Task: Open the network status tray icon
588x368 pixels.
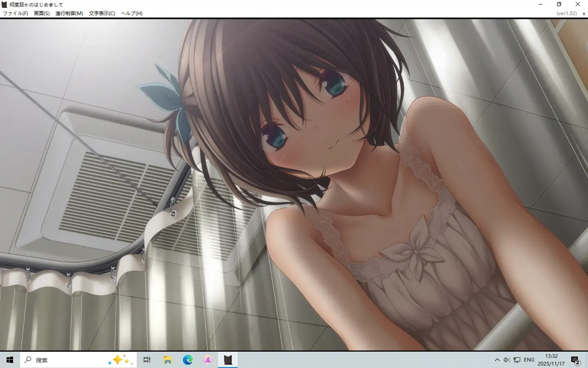Action: [x=517, y=360]
